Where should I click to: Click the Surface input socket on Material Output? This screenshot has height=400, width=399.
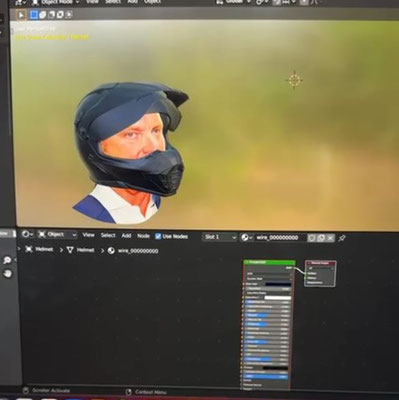coord(305,273)
